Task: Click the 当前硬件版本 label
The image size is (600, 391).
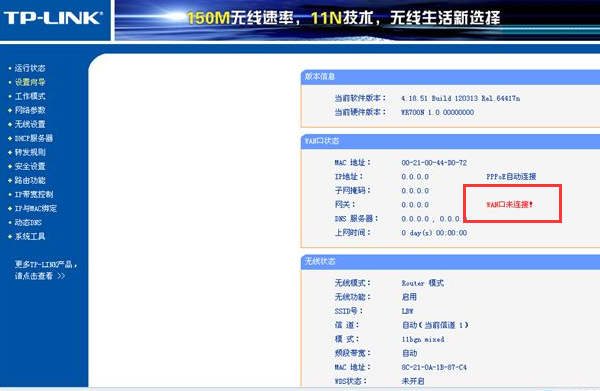Action: click(360, 112)
